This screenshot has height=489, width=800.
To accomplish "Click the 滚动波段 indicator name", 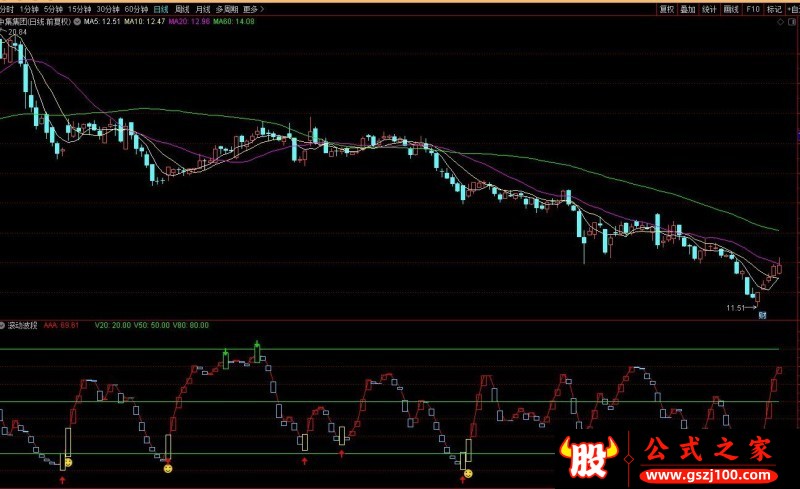I will [x=23, y=325].
